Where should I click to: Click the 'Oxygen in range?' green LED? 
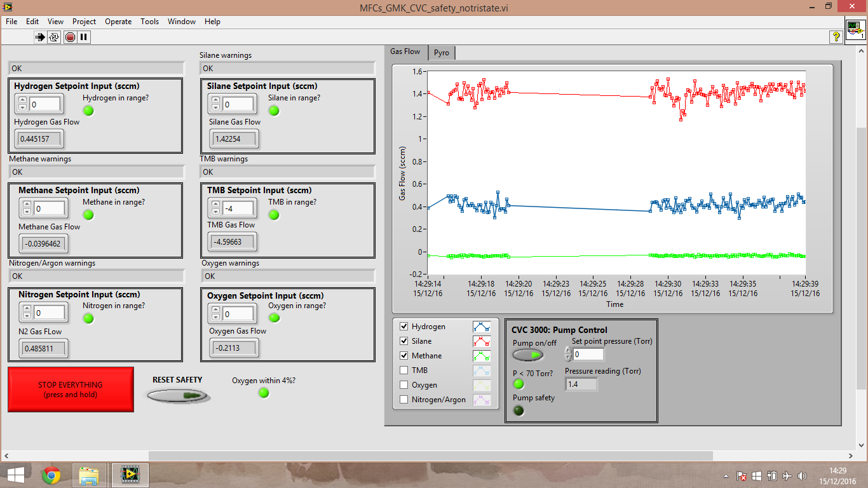tap(274, 318)
